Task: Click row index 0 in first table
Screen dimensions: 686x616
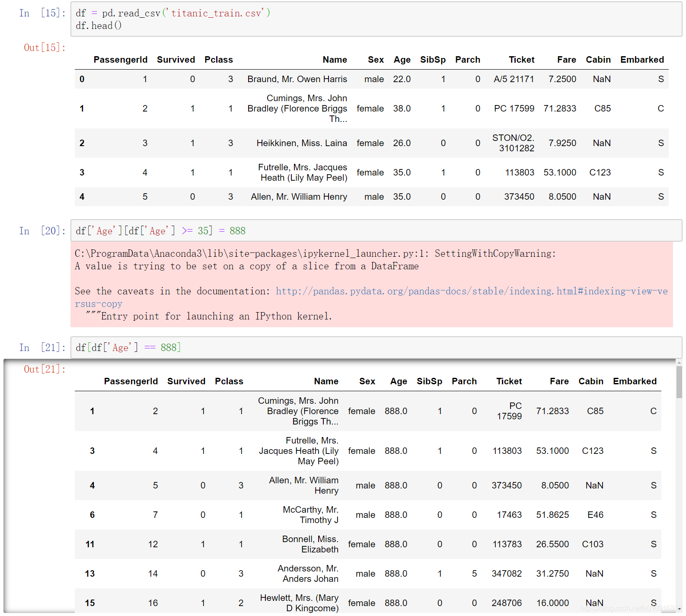Action: coord(82,79)
